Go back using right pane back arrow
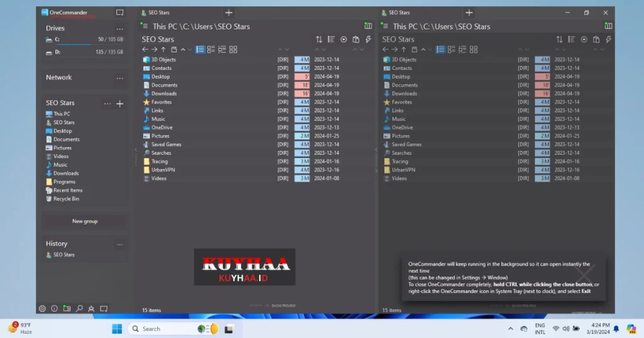This screenshot has width=644, height=338. click(x=386, y=50)
